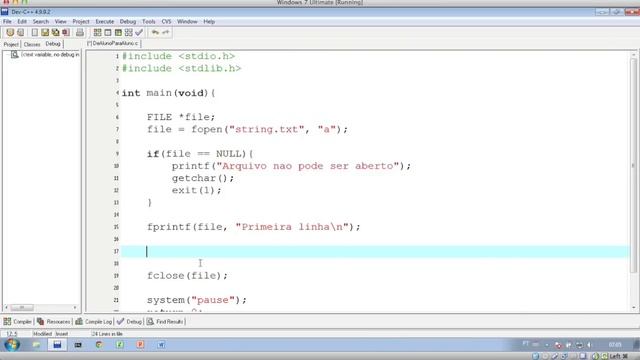Open the Resources tab at the bottom
Image resolution: width=640 pixels, height=360 pixels.
click(x=53, y=322)
